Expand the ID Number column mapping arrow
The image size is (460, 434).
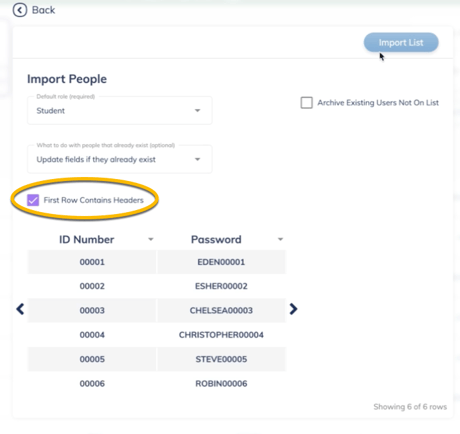[151, 239]
